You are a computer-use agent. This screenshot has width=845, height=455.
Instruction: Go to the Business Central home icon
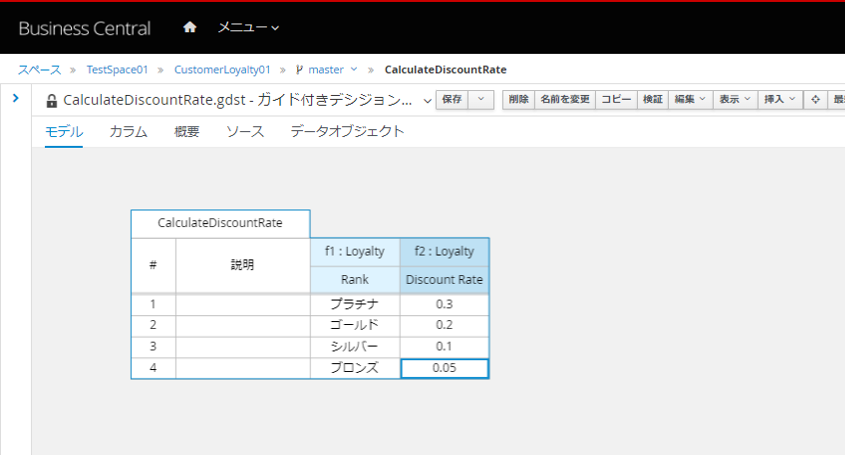tap(190, 27)
